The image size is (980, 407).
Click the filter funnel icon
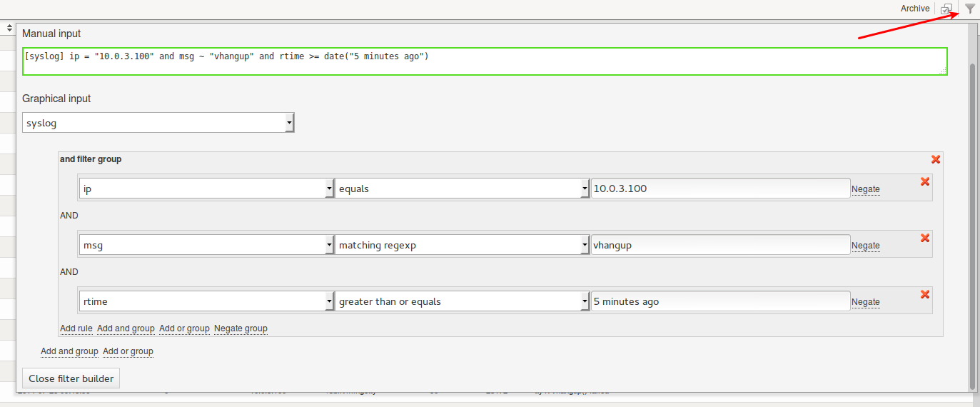point(969,9)
